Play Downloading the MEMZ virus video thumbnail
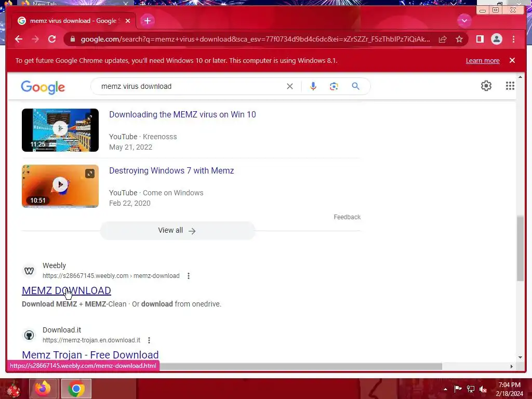 pos(60,130)
